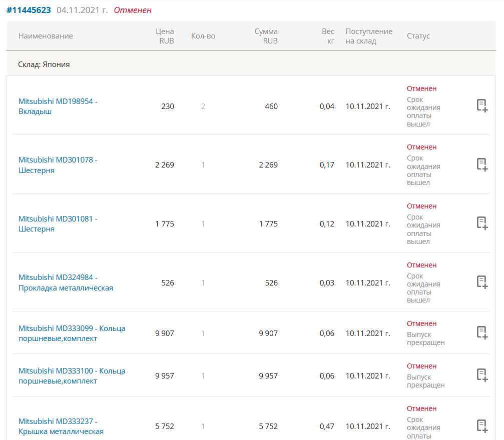This screenshot has width=504, height=440.
Task: Click the Статус column header
Action: click(418, 36)
